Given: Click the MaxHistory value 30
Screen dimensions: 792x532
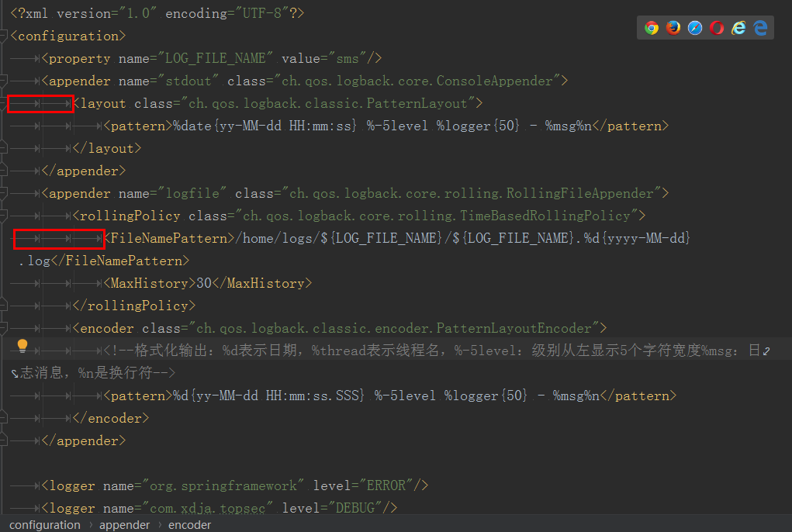Looking at the screenshot, I should click(204, 283).
